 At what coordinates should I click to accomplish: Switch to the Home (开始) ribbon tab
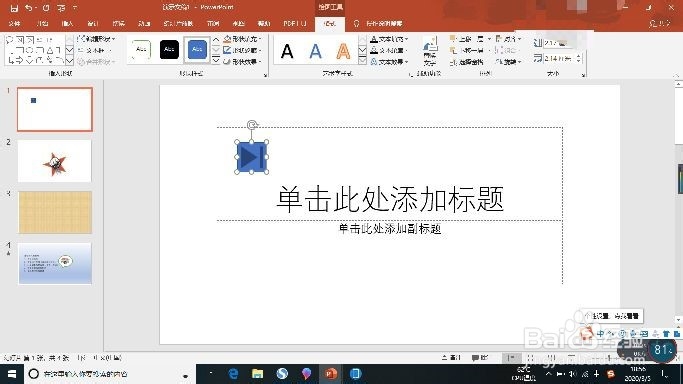[x=42, y=24]
